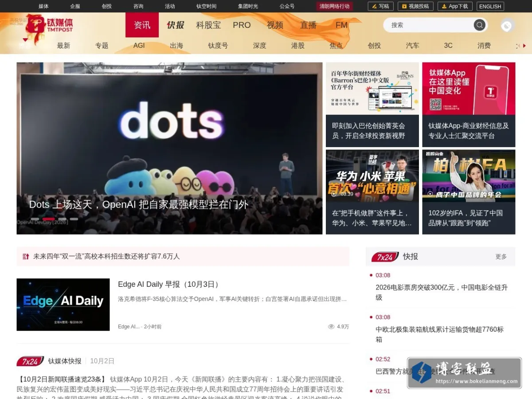
Task: Switch to first carousel slide indicator
Action: click(x=35, y=219)
